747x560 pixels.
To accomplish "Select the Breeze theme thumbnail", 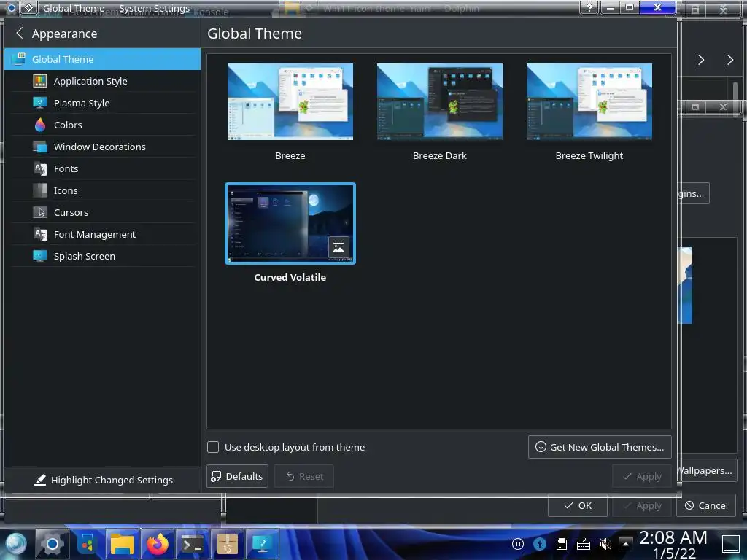I will [290, 101].
